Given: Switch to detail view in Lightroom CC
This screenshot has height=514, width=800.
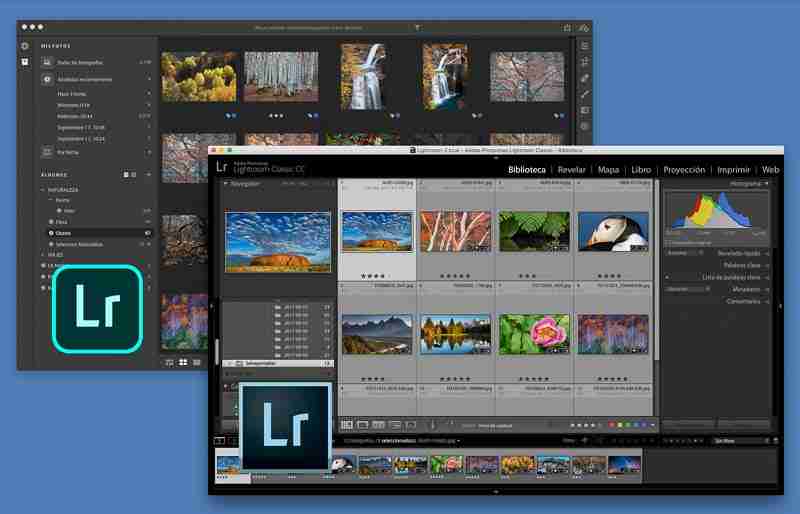Looking at the screenshot, I should point(196,362).
